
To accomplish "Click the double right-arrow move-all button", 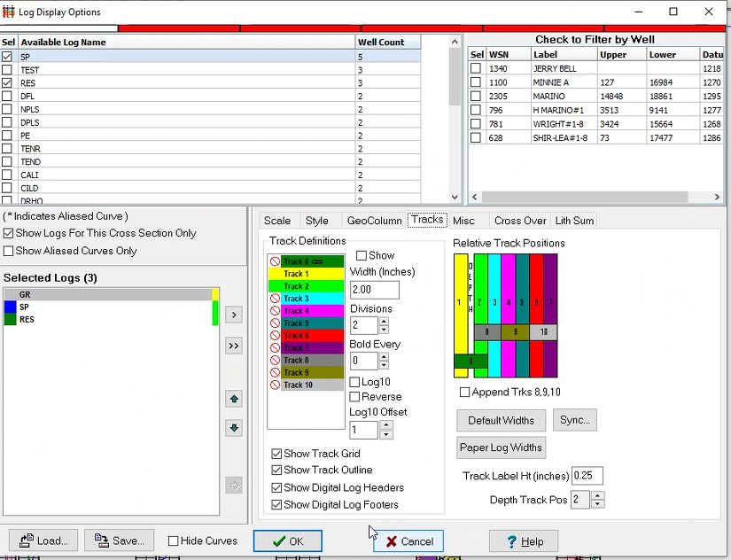I will [x=234, y=346].
